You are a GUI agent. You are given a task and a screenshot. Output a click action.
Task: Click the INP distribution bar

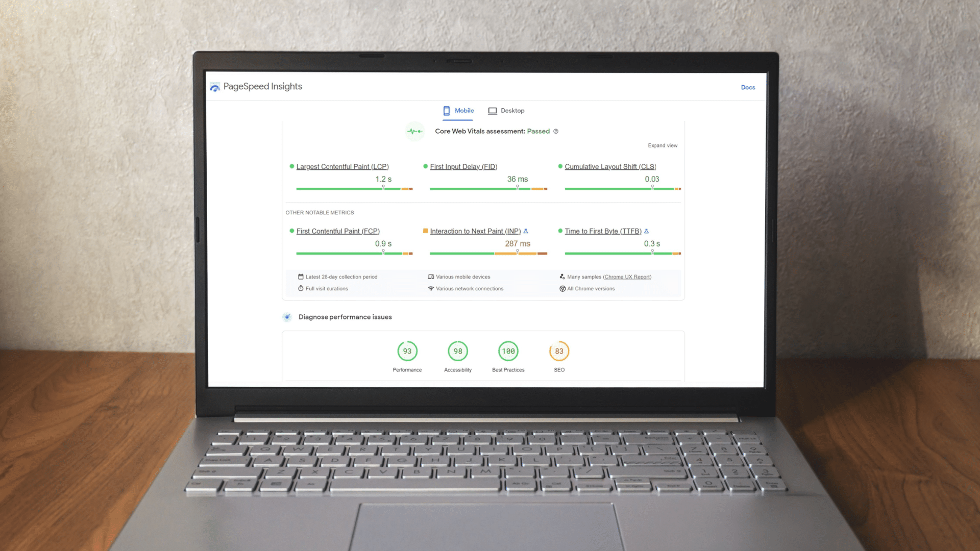(x=488, y=253)
